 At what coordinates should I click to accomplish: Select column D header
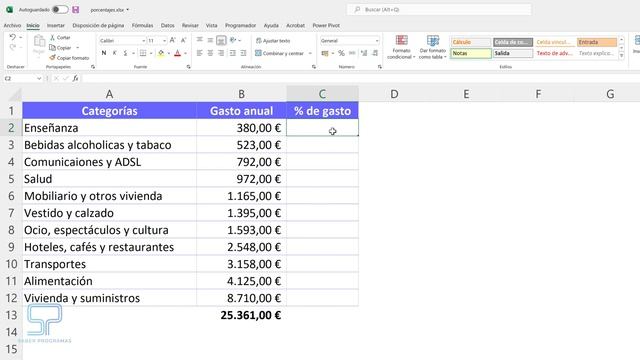tap(394, 94)
